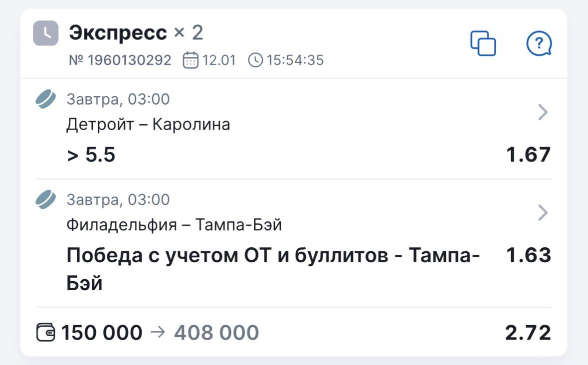Click the clock icon beside 15:54:35

(255, 60)
